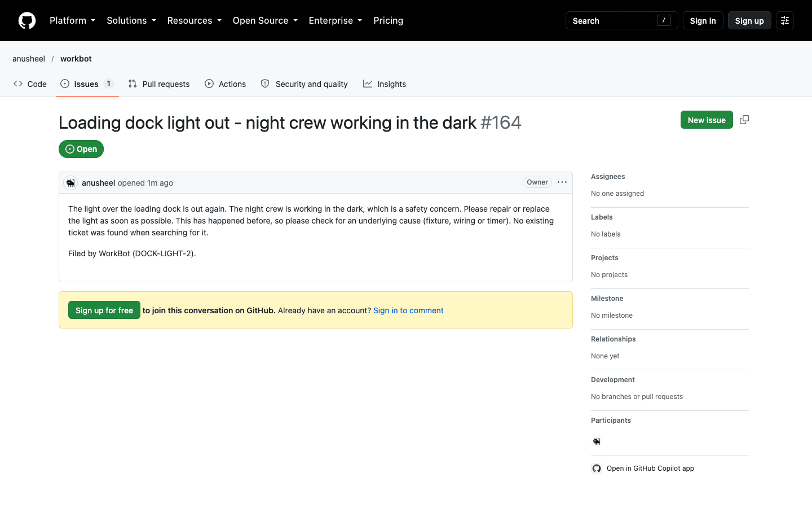Click the Owner badge on the comment

pyautogui.click(x=537, y=182)
